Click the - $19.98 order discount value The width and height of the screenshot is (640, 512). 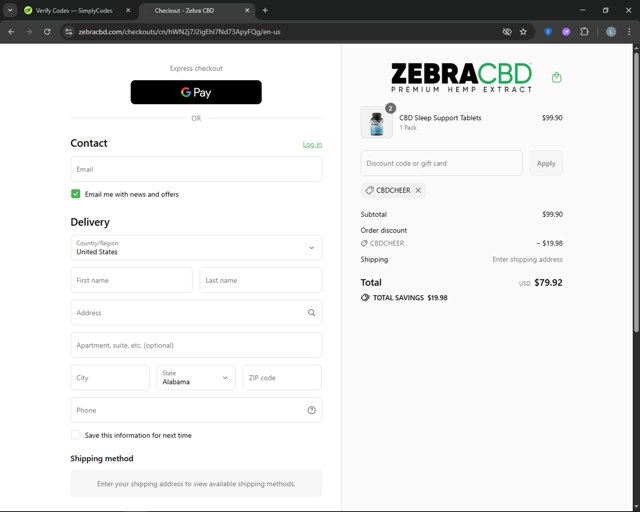click(x=549, y=243)
